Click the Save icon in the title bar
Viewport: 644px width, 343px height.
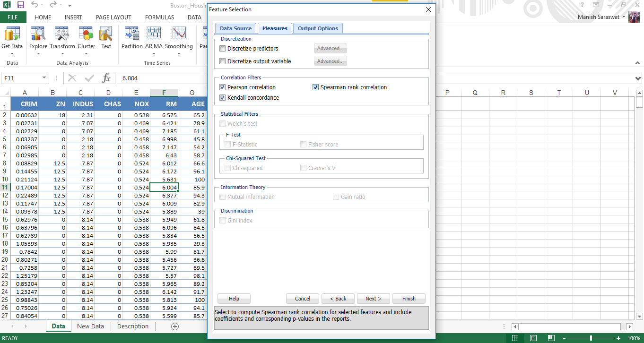[21, 5]
